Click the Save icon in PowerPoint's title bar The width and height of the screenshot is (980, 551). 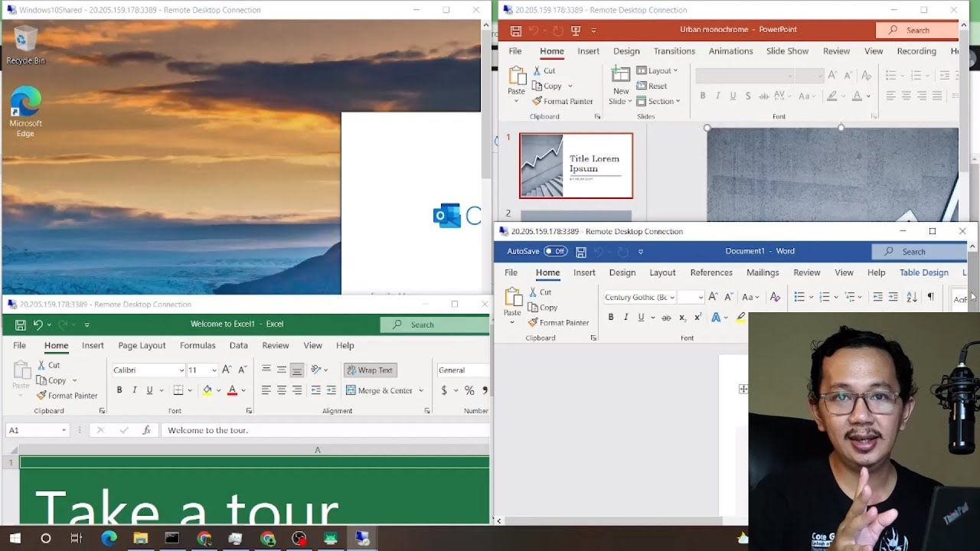(x=516, y=31)
